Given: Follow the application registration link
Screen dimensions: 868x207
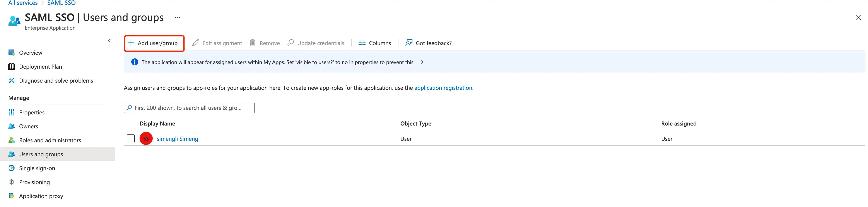Looking at the screenshot, I should (443, 88).
